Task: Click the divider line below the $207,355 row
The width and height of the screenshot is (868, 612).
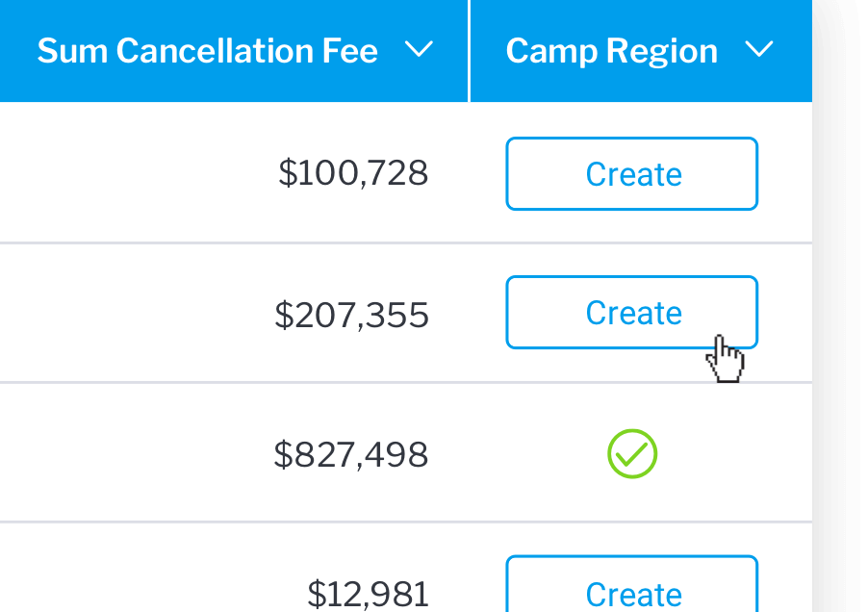Action: pos(406,382)
